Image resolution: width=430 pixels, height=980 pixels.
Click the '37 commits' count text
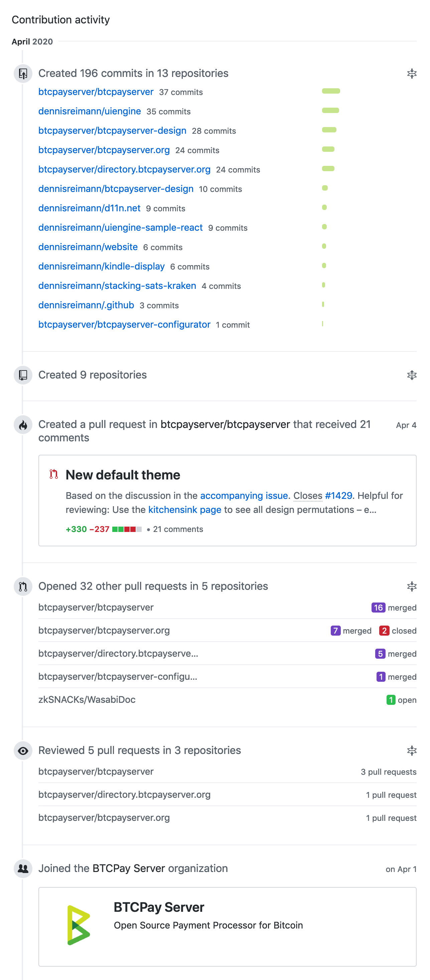pyautogui.click(x=181, y=92)
